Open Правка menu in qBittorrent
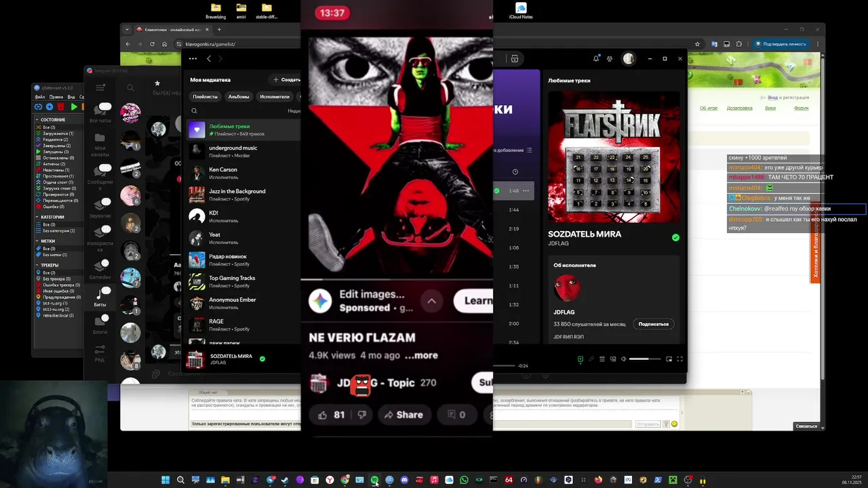The image size is (868, 488). [56, 97]
